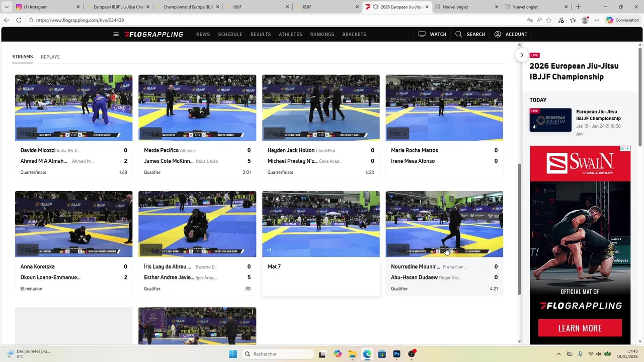644x362 pixels.
Task: Open the Davide Micozzi match stream thumbnail
Action: pyautogui.click(x=74, y=108)
